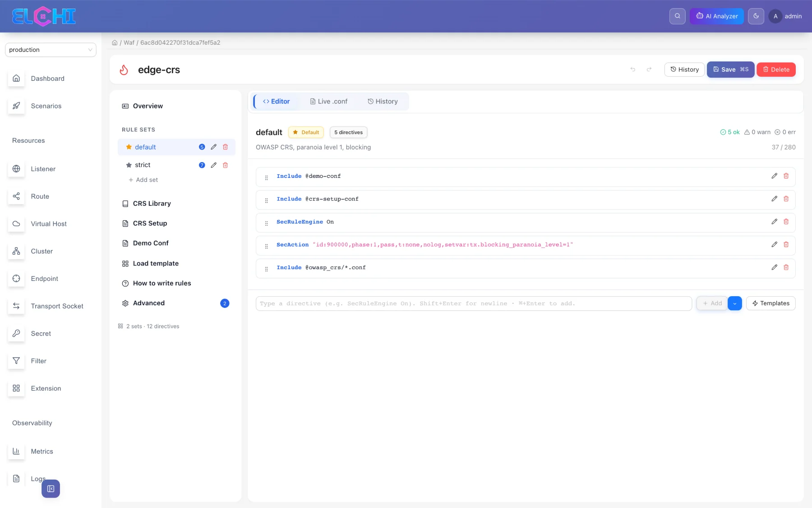Open Advanced settings
812x508 pixels.
pos(149,303)
